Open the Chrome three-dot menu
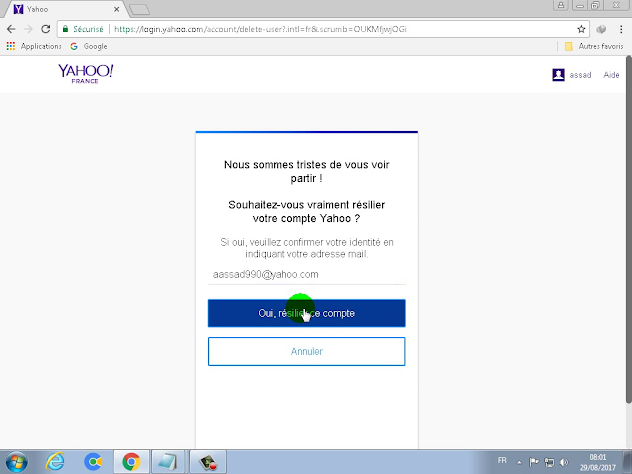632x474 pixels. 621,29
